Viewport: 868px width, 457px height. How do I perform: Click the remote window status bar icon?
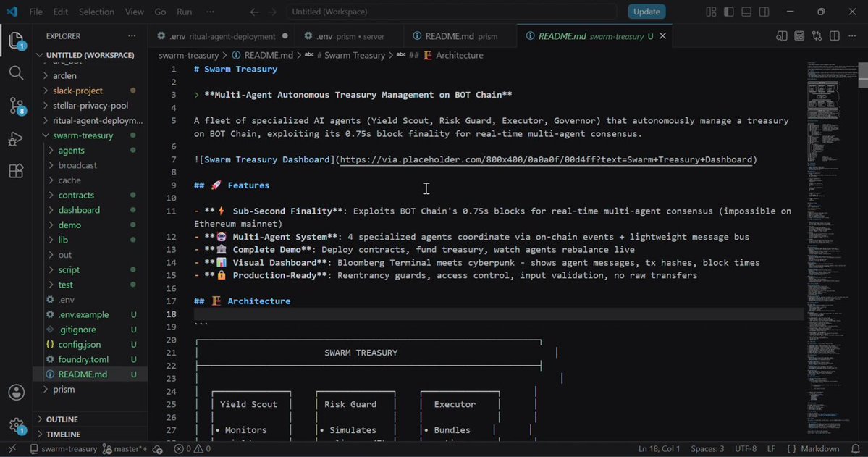pos(12,449)
